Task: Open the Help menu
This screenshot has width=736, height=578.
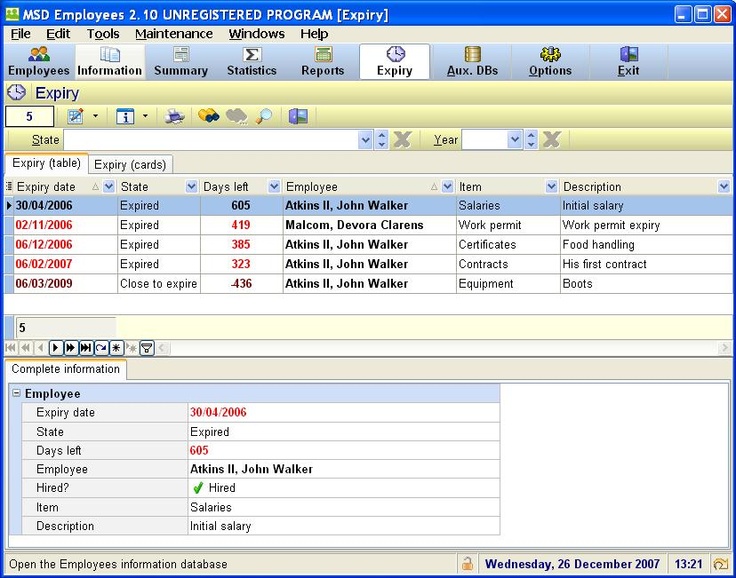Action: [314, 34]
